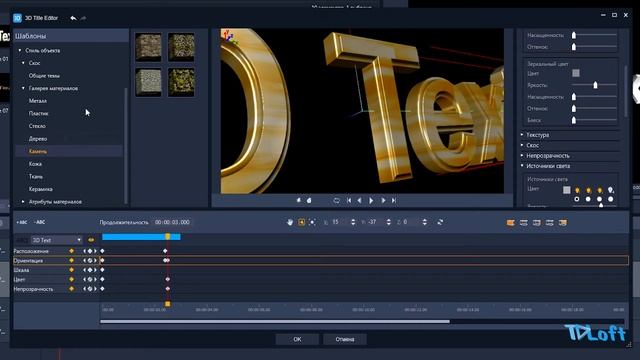This screenshot has height=360, width=640.
Task: Click previous keyframe arrow in Ориентация row
Action: pos(84,260)
